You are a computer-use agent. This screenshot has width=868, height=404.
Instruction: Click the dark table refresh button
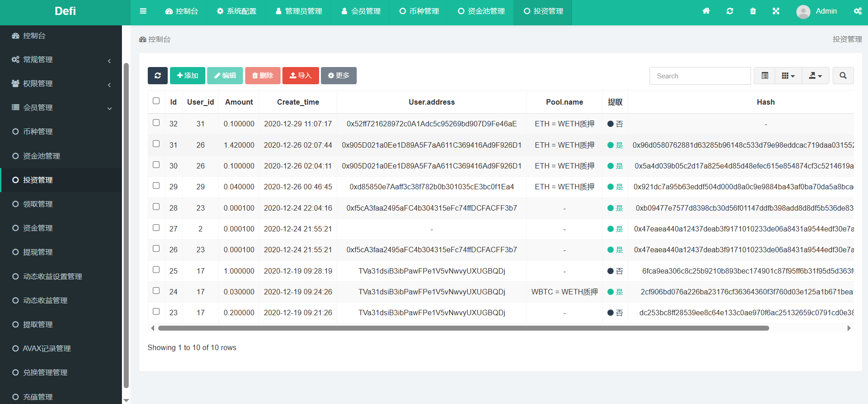pos(157,76)
